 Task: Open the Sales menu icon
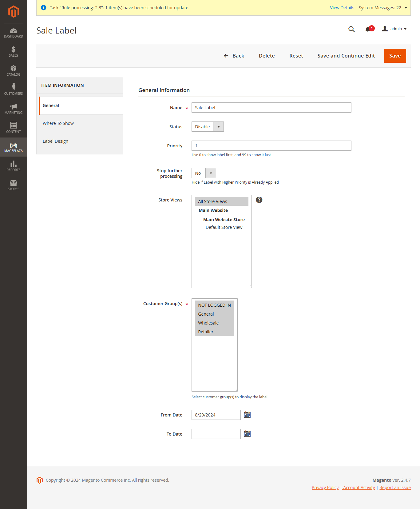[13, 51]
